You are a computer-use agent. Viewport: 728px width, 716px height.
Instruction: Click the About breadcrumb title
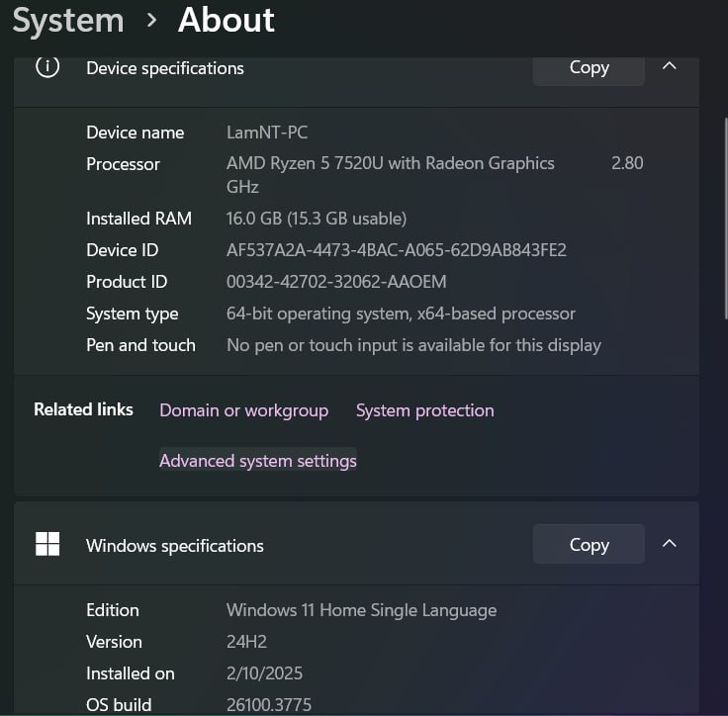coord(227,20)
